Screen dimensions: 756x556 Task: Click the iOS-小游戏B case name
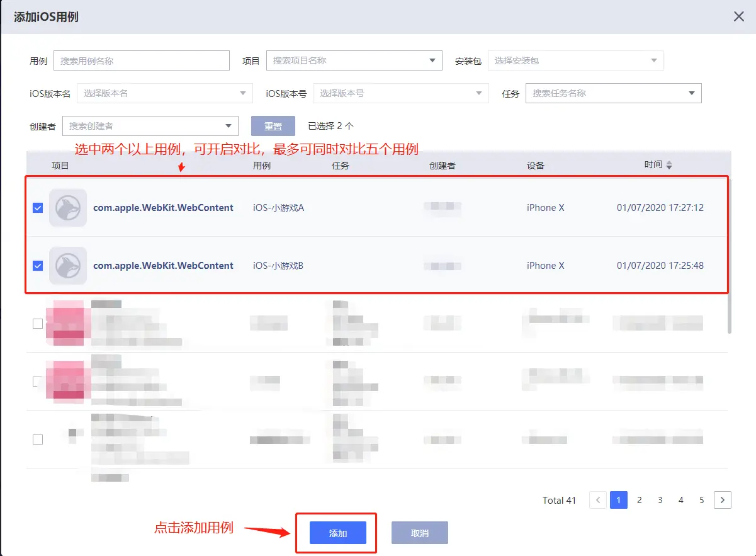(x=278, y=266)
